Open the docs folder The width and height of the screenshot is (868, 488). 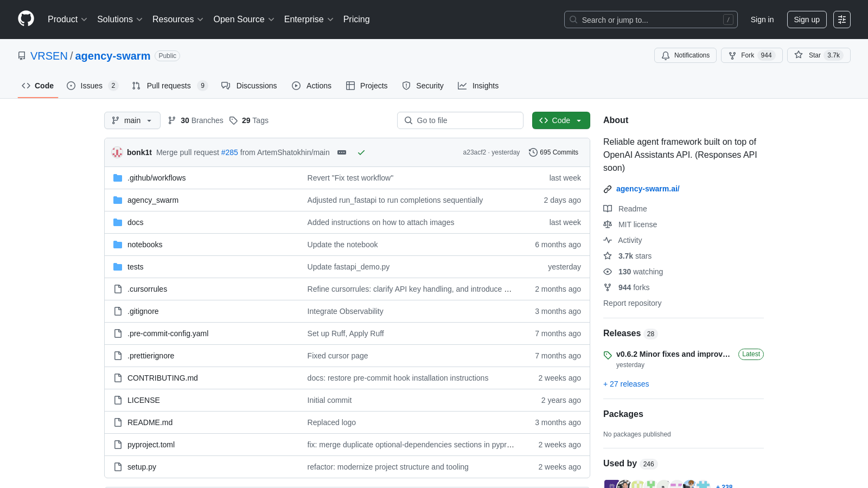tap(136, 222)
